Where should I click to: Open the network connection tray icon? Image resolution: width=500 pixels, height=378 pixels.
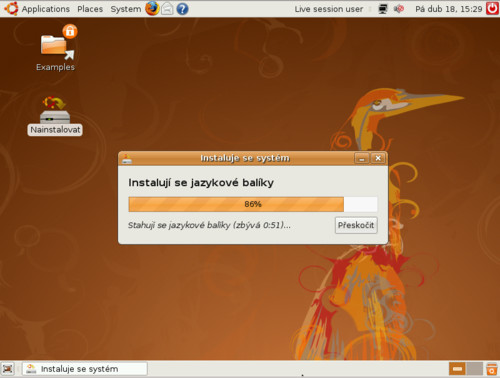pyautogui.click(x=383, y=9)
